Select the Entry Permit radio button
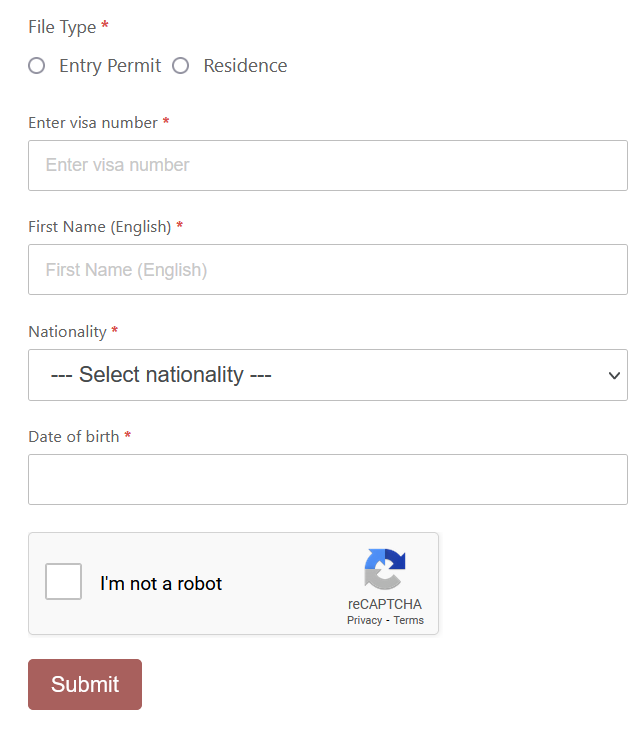The image size is (643, 740). point(37,66)
